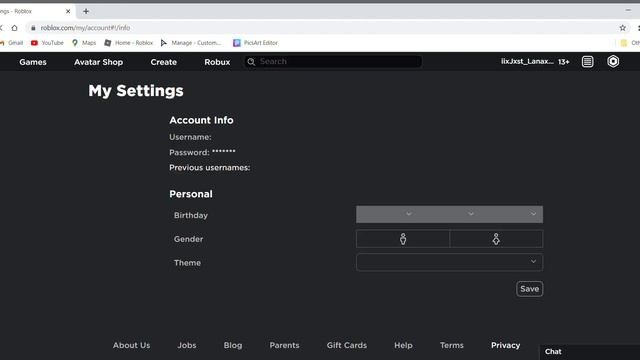This screenshot has width=640, height=360.
Task: Close the Roblox browser tab
Action: pos(68,11)
